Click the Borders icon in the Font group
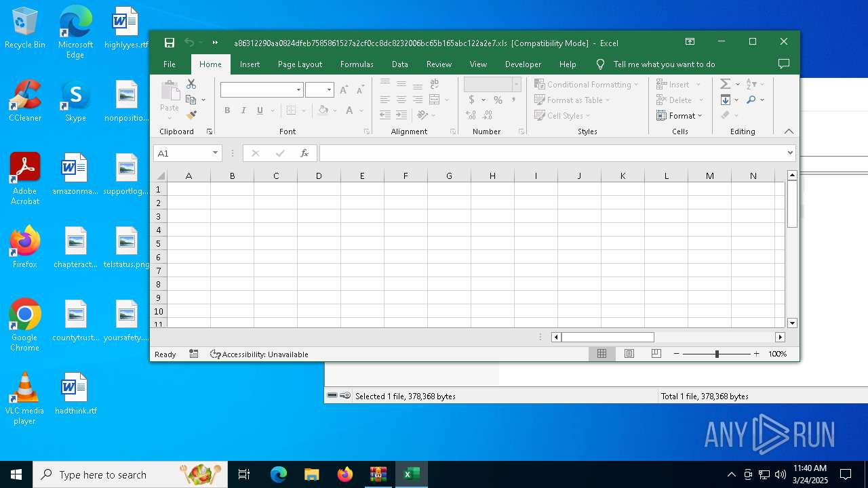The image size is (868, 488). [x=291, y=110]
